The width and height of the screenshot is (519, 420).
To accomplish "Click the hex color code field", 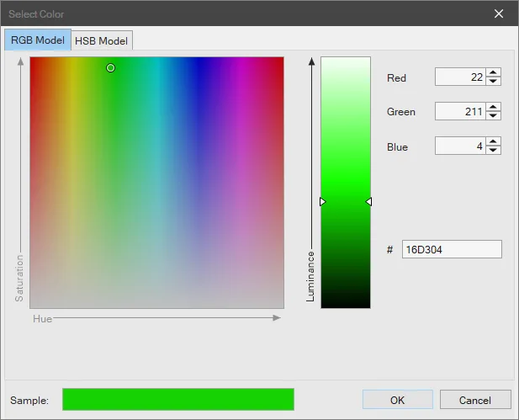I will (x=452, y=249).
